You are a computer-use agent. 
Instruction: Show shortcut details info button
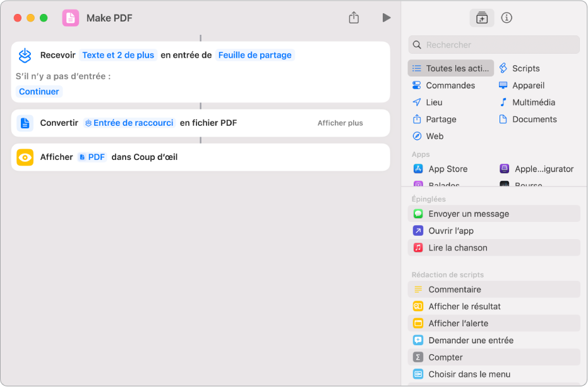click(x=507, y=18)
